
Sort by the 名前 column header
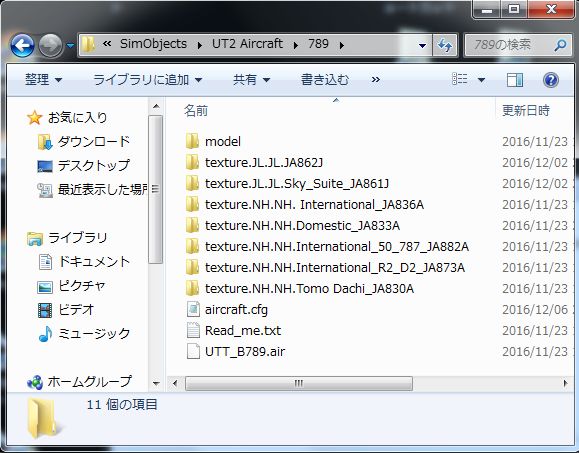tap(196, 110)
